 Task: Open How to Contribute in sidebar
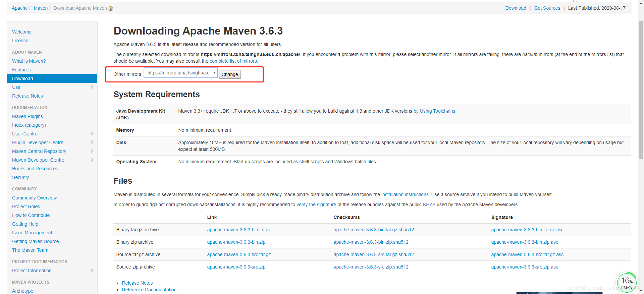tap(31, 215)
